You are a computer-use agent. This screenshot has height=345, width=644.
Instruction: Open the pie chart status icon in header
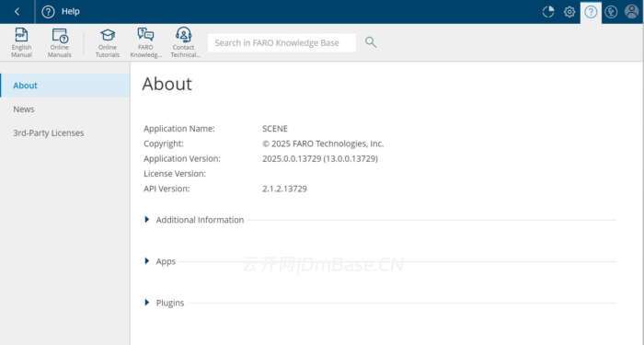(x=548, y=12)
